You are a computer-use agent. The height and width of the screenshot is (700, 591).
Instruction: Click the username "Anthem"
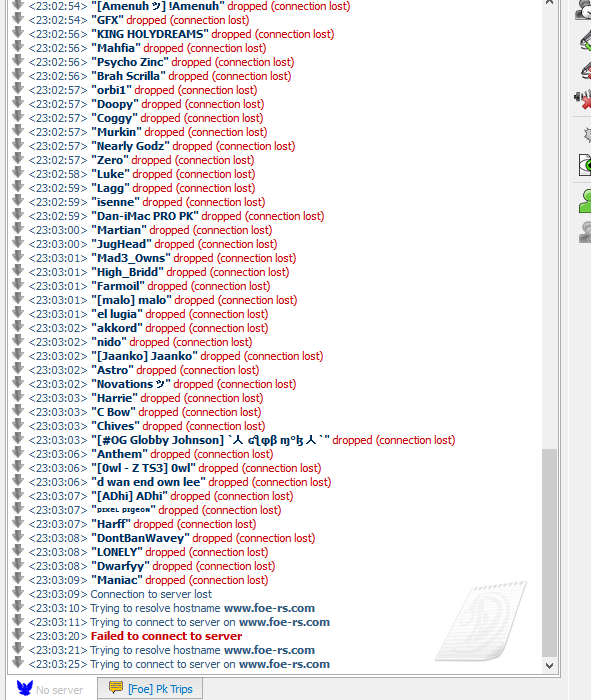click(120, 454)
